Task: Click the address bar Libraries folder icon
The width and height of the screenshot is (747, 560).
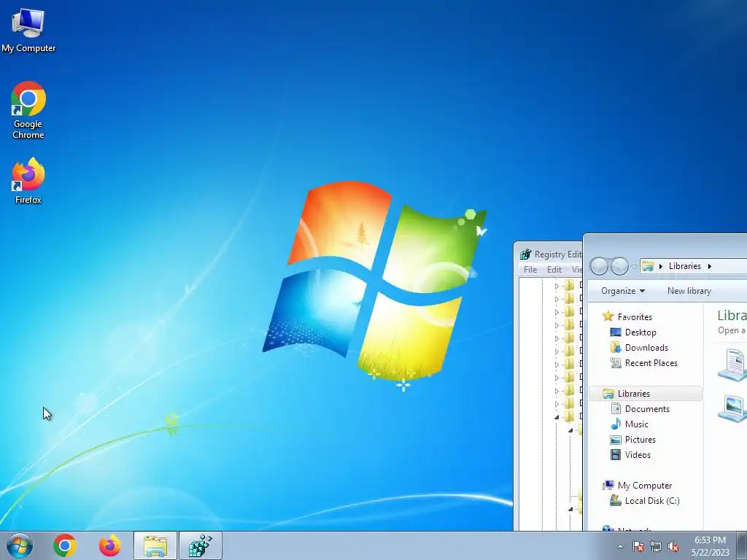Action: point(648,266)
